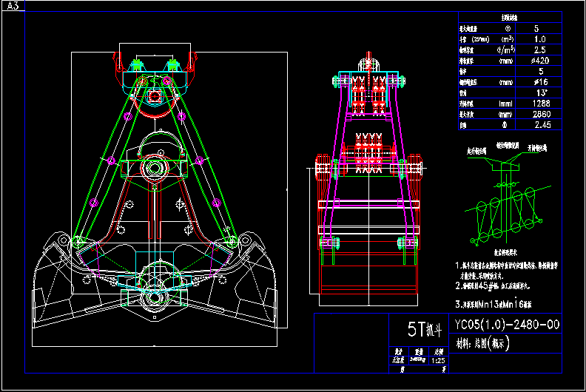The height and width of the screenshot is (392, 586).
Task: Click the ø420 value in the table
Action: [540, 60]
